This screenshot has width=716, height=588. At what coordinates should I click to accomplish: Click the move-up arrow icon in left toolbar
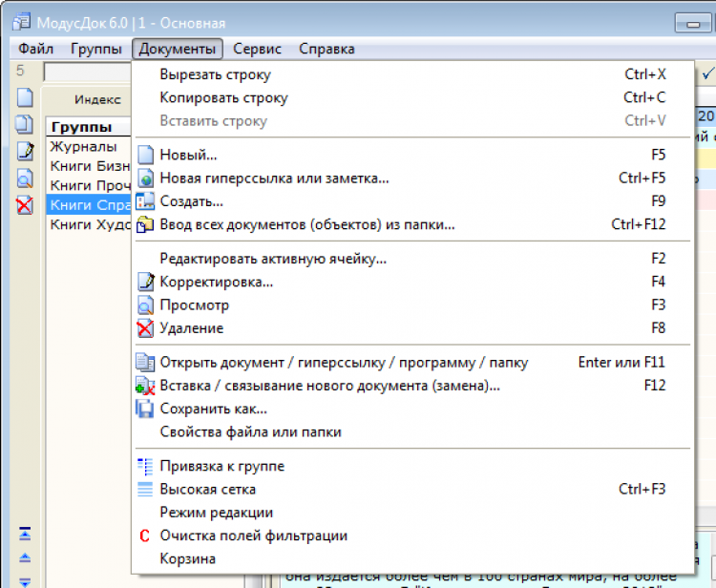(25, 557)
